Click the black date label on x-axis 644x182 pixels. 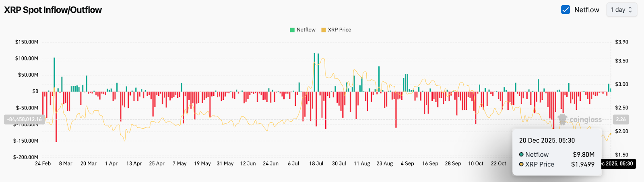click(x=618, y=163)
